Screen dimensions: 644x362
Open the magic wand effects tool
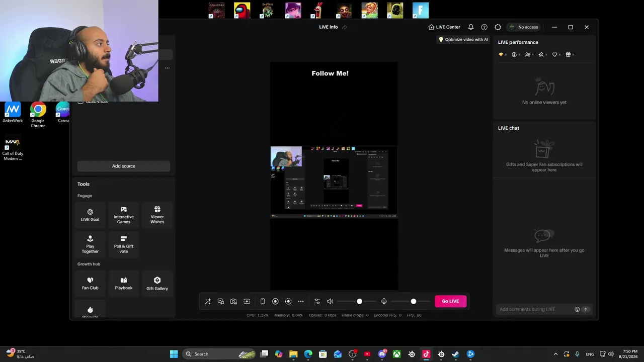[208, 301]
